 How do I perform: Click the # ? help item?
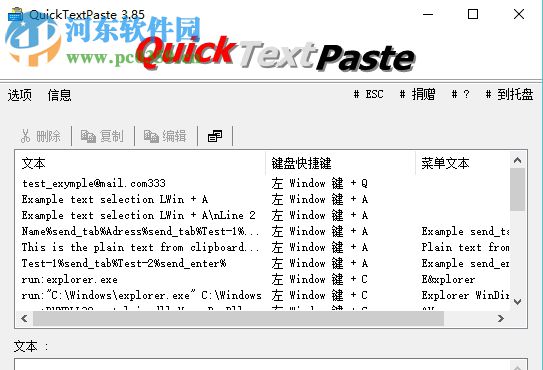[461, 94]
